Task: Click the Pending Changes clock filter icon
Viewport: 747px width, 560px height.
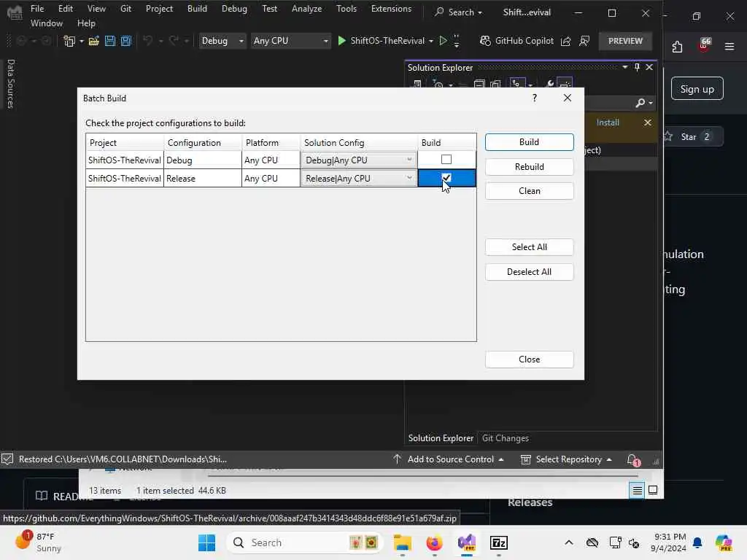Action: 438,85
